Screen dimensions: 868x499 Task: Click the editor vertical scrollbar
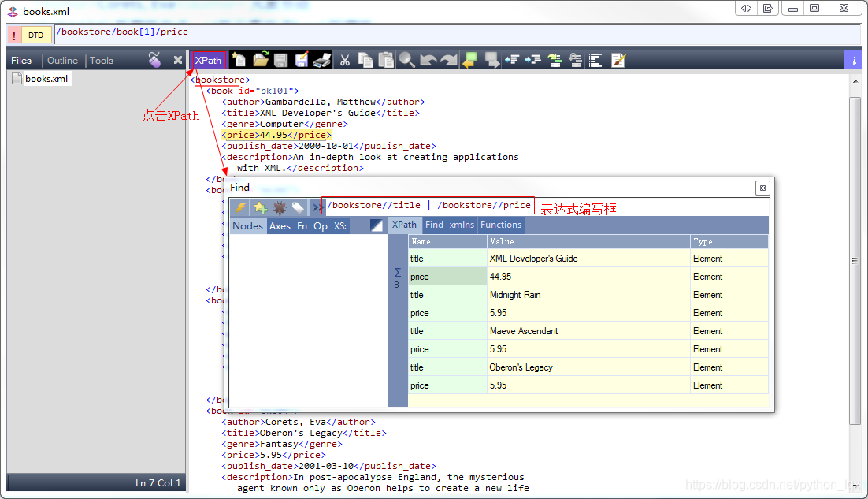tap(855, 260)
